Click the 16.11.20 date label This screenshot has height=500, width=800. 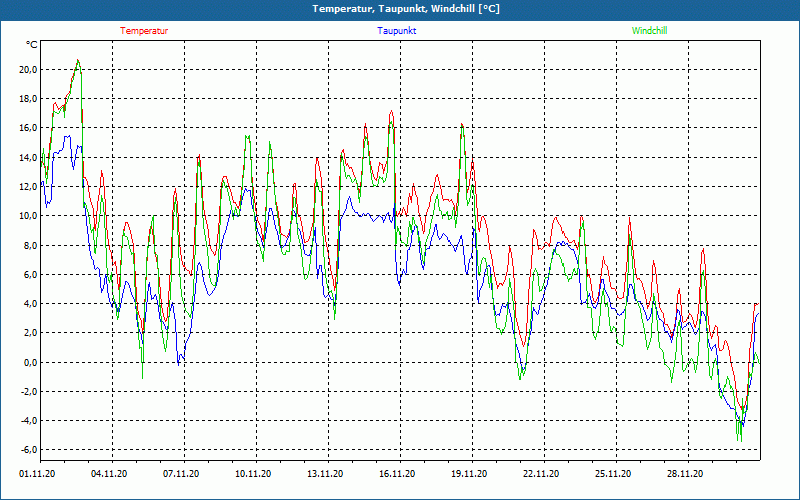[397, 473]
